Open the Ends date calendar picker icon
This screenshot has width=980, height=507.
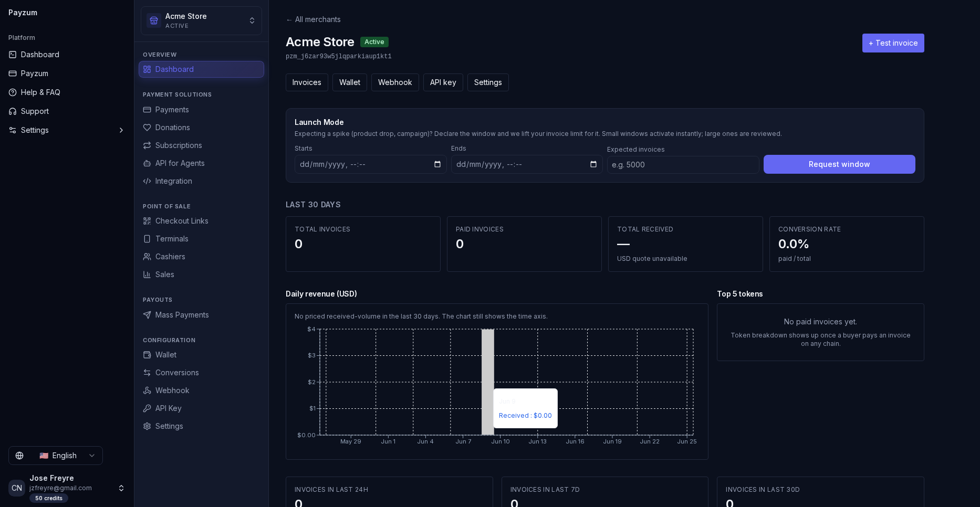point(593,164)
